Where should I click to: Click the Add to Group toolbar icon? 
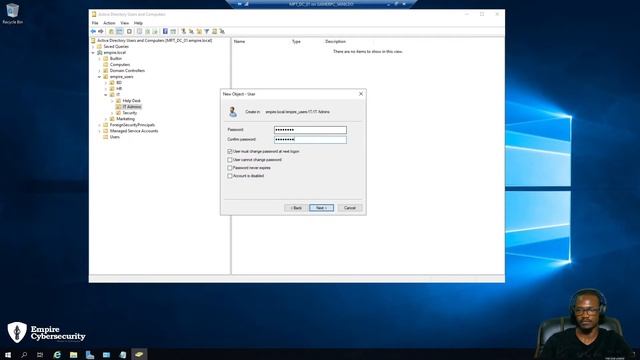[222, 31]
